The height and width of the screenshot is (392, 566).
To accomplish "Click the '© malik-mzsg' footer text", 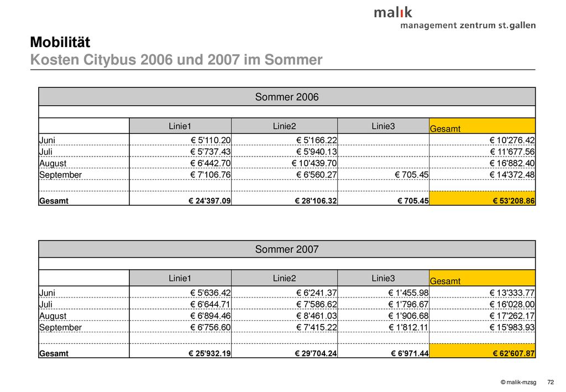I will pyautogui.click(x=518, y=382).
